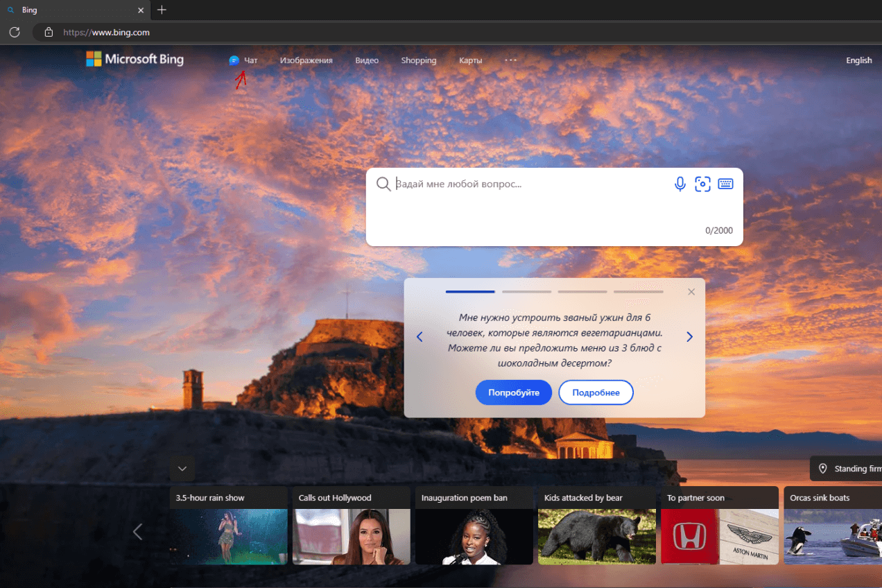Click the location pin icon near Standing firm

[823, 469]
